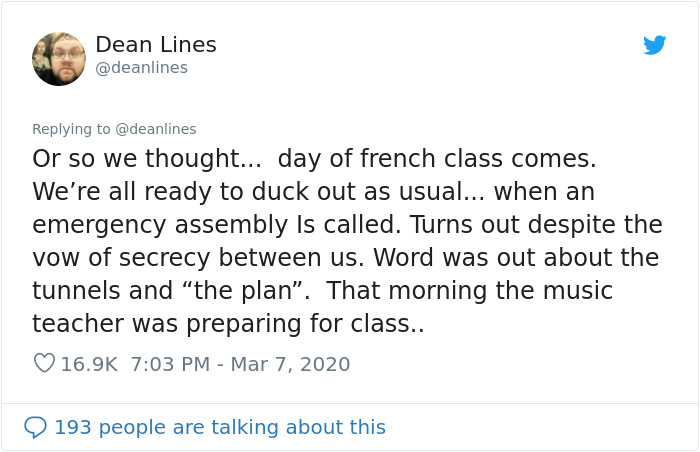
Task: Click the 16.9K like count
Action: (89, 364)
